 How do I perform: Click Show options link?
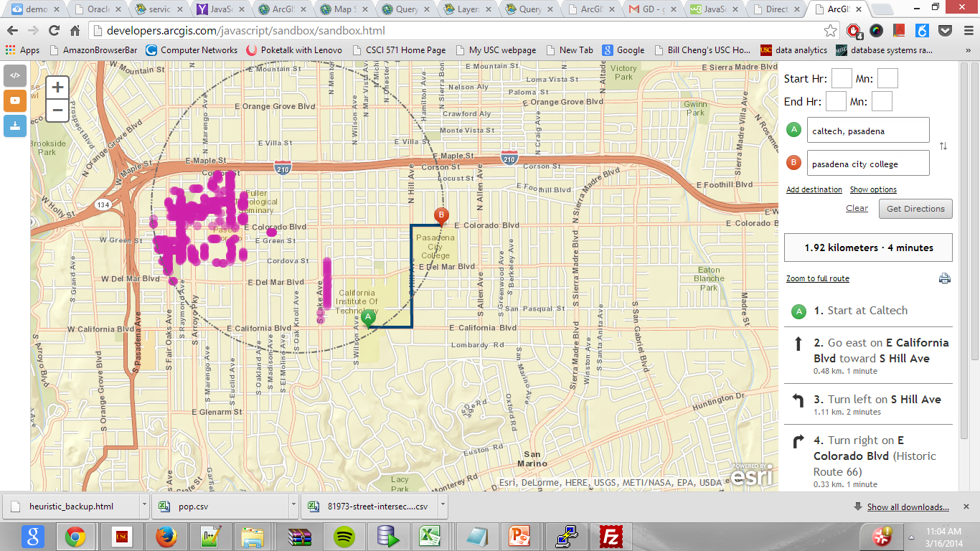pos(873,189)
